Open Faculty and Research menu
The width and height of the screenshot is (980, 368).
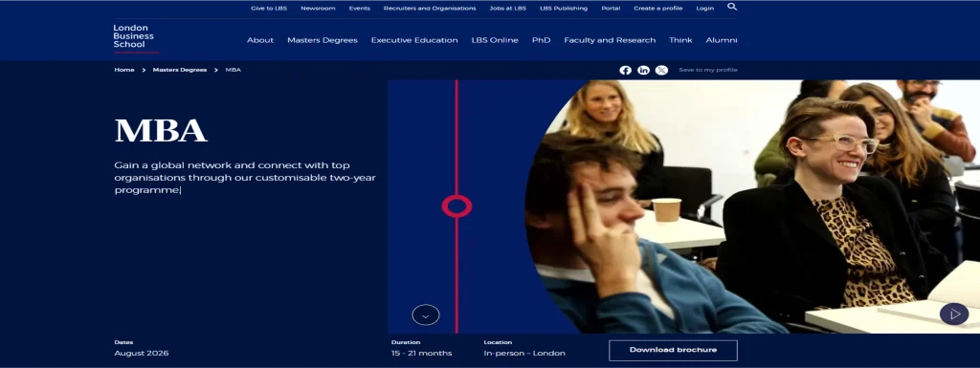610,40
